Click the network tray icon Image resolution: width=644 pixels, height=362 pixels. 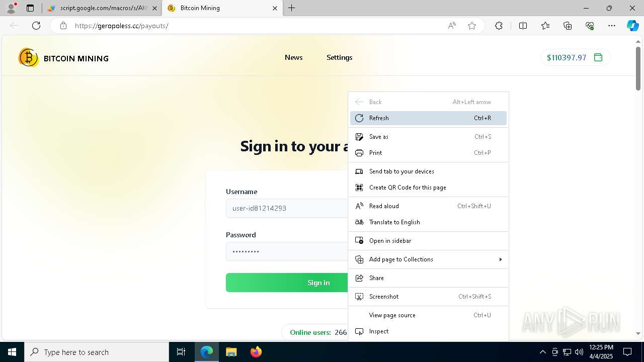click(567, 352)
